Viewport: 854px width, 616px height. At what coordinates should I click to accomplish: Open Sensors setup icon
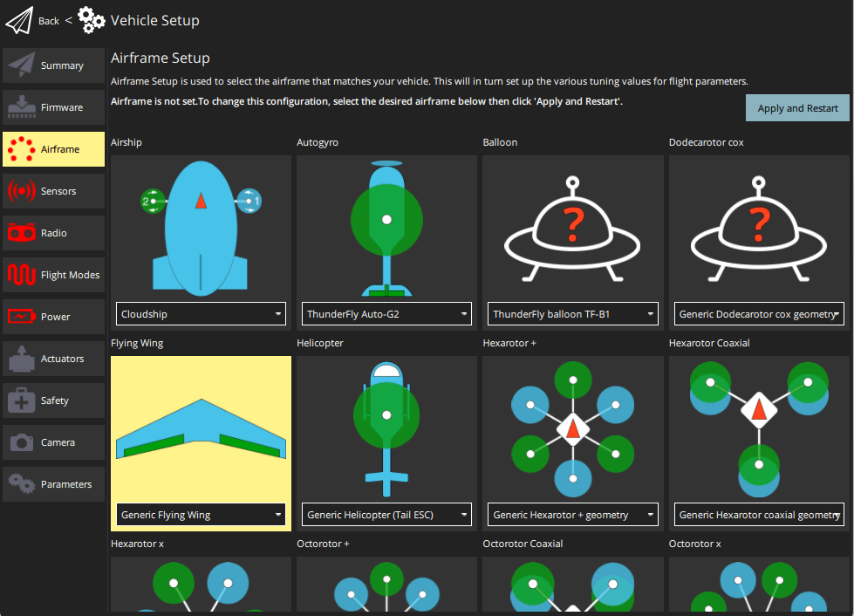coord(22,191)
